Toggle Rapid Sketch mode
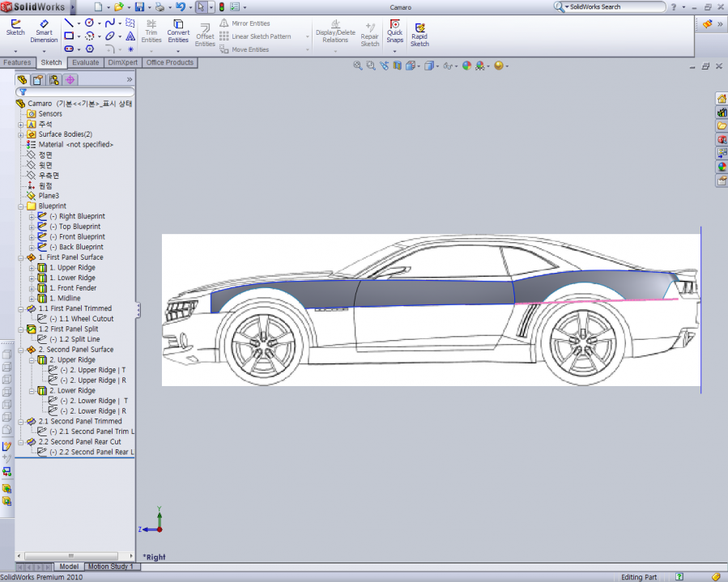Viewport: 728px width, 582px height. (x=419, y=32)
